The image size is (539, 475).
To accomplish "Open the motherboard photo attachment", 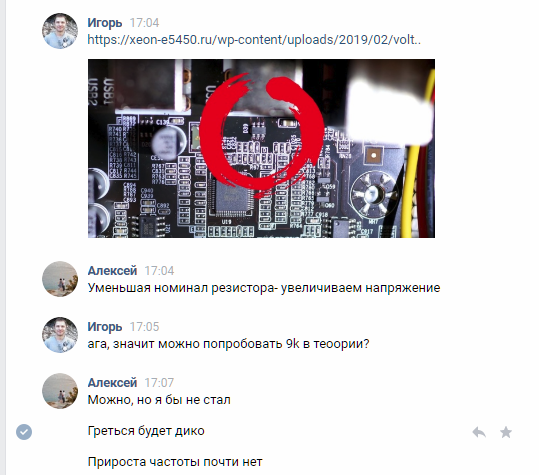I will (261, 148).
